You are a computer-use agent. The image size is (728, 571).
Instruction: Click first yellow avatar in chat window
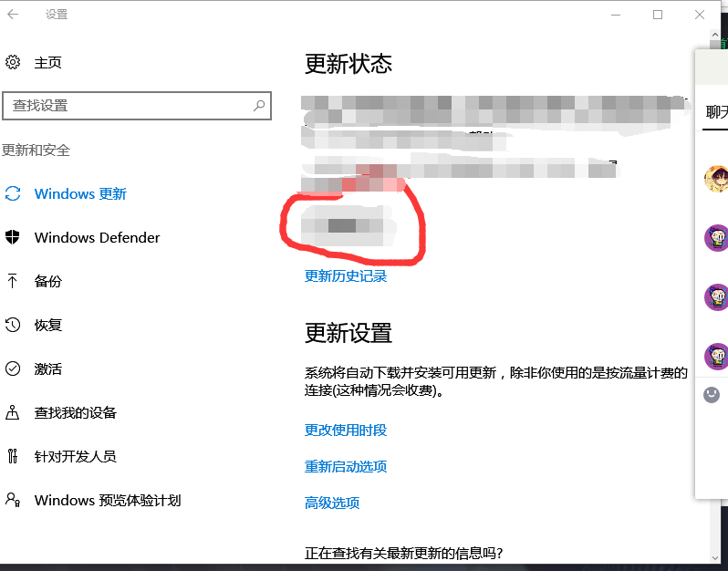point(716,179)
